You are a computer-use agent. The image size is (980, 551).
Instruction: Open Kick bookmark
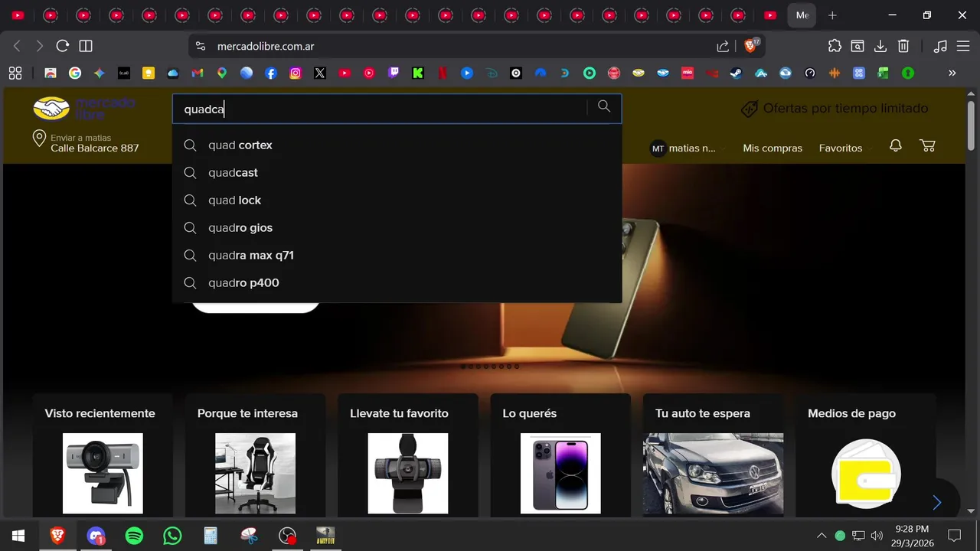click(x=418, y=73)
